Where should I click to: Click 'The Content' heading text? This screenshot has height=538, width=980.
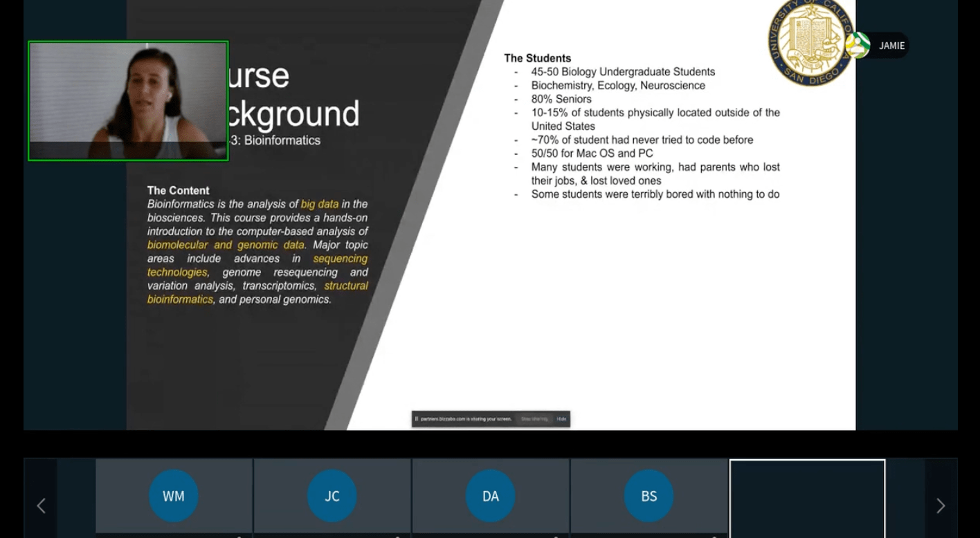click(x=178, y=190)
